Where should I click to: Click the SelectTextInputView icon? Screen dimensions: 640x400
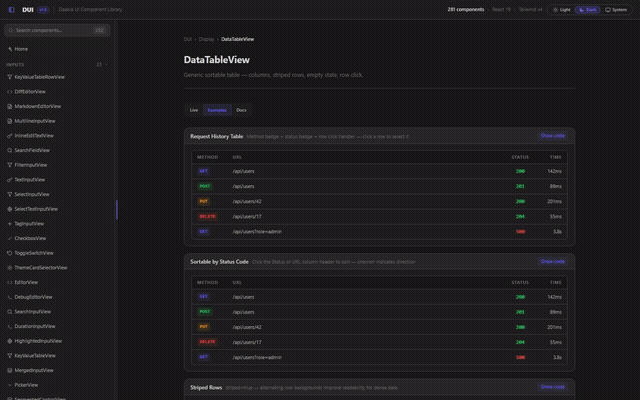pyautogui.click(x=9, y=209)
